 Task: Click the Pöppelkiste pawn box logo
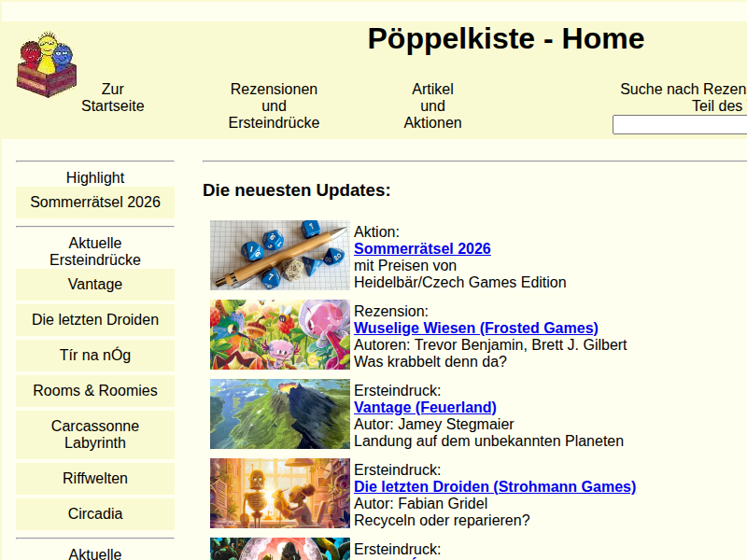point(47,64)
